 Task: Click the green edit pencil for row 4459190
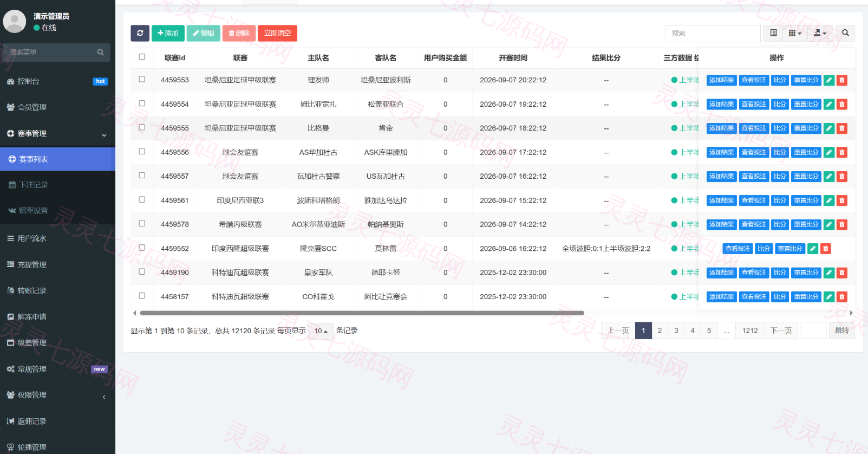point(829,273)
